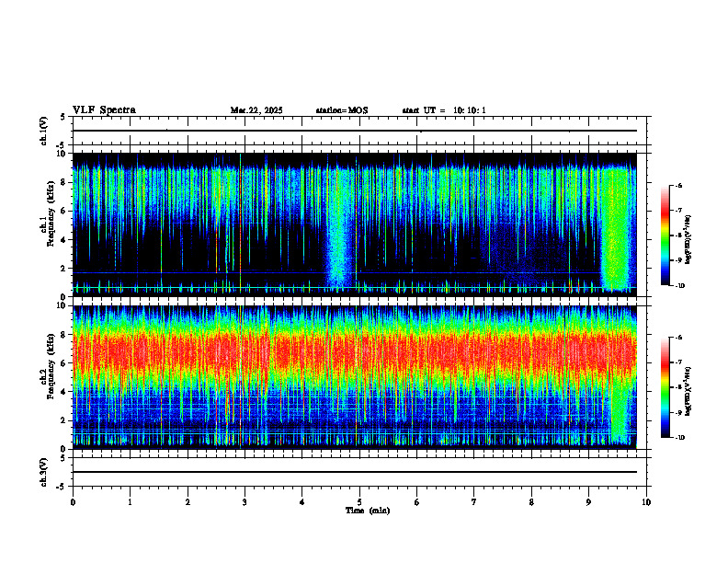Image resolution: width=728 pixels, height=563 pixels.
Task: Click the ch.2 spectrogram color bar
Action: click(x=665, y=387)
